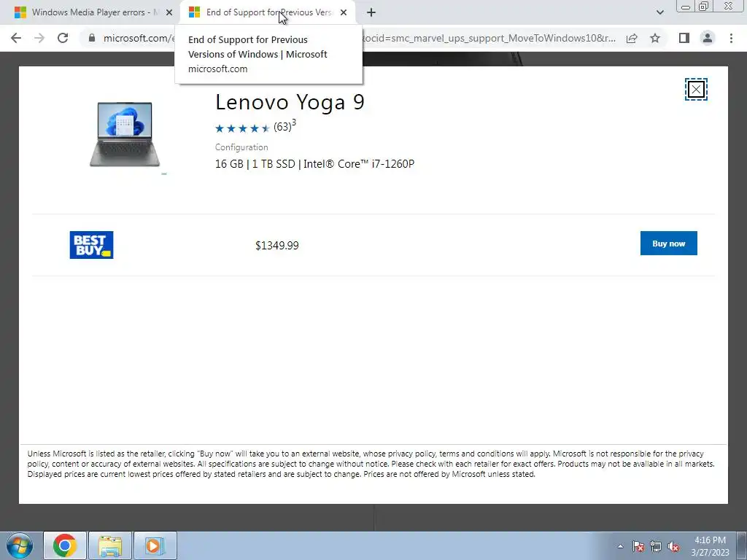747x560 pixels.
Task: Click the Lenovo Yoga 9 laptop thumbnail
Action: click(125, 135)
